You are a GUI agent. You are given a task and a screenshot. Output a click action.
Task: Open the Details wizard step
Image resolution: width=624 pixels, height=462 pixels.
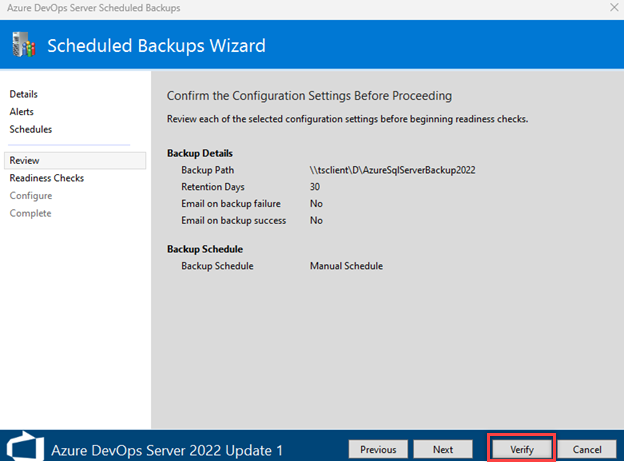tap(23, 94)
